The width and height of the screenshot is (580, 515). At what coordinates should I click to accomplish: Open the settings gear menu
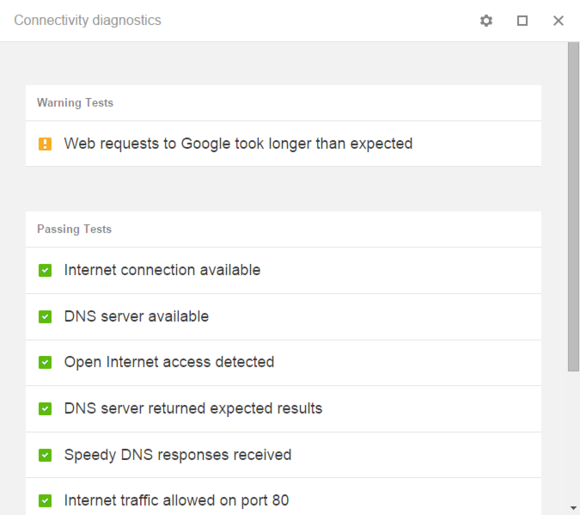tap(486, 21)
